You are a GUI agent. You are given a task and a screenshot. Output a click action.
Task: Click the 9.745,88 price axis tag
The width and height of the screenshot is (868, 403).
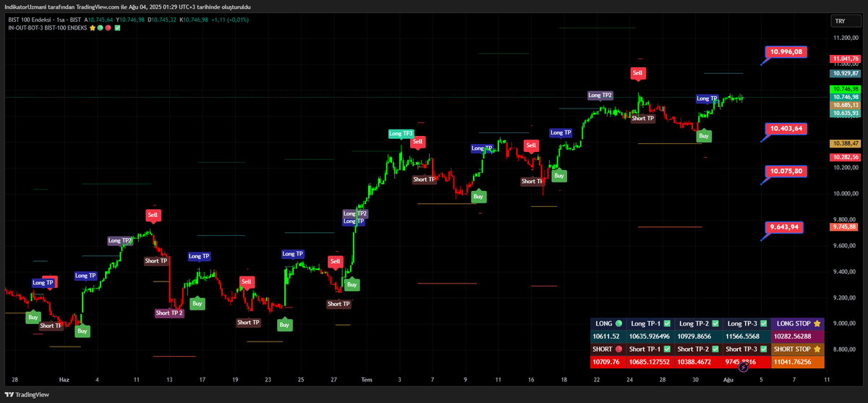[x=846, y=226]
